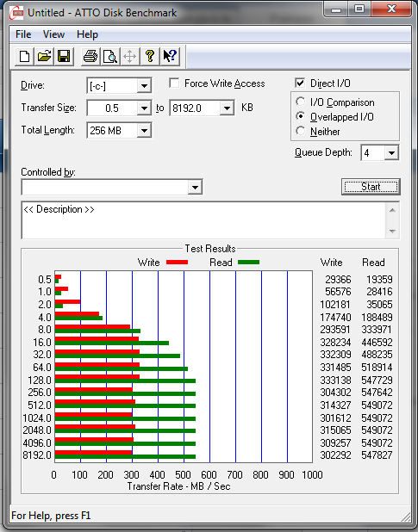The image size is (418, 532).
Task: Click the move arrows toolbar icon
Action: coord(130,56)
